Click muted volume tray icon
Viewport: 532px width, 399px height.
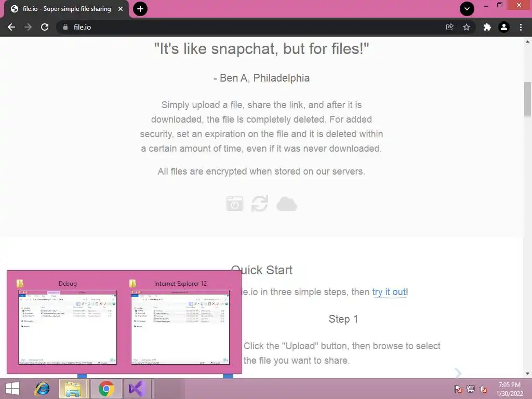483,389
